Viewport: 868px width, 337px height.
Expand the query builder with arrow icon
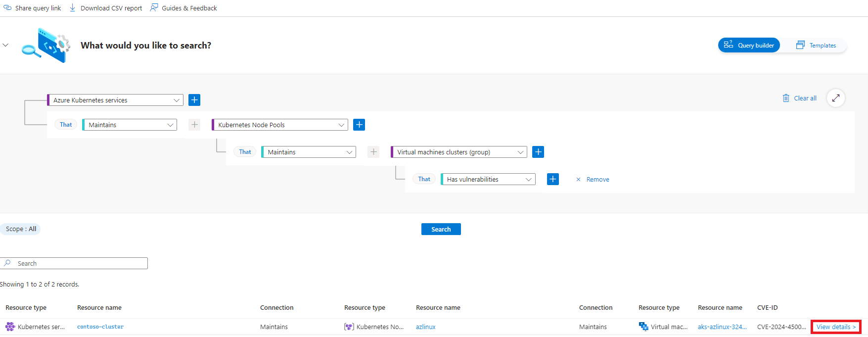[x=836, y=98]
